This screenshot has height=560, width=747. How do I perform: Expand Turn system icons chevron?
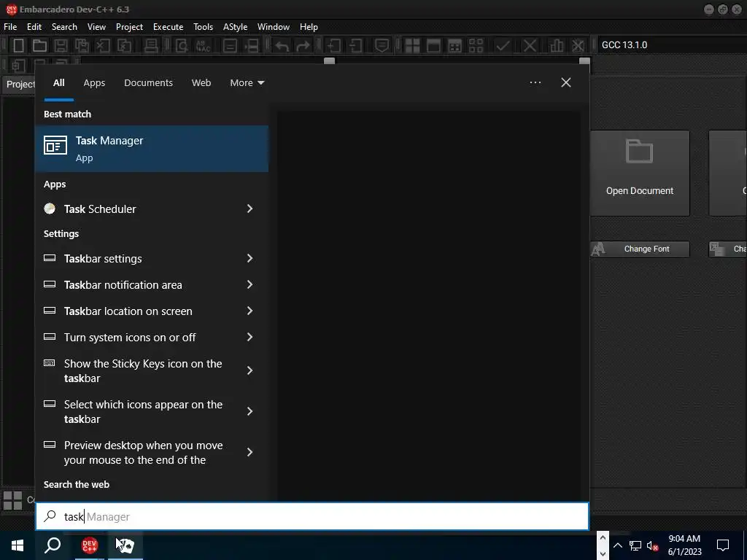pos(249,337)
